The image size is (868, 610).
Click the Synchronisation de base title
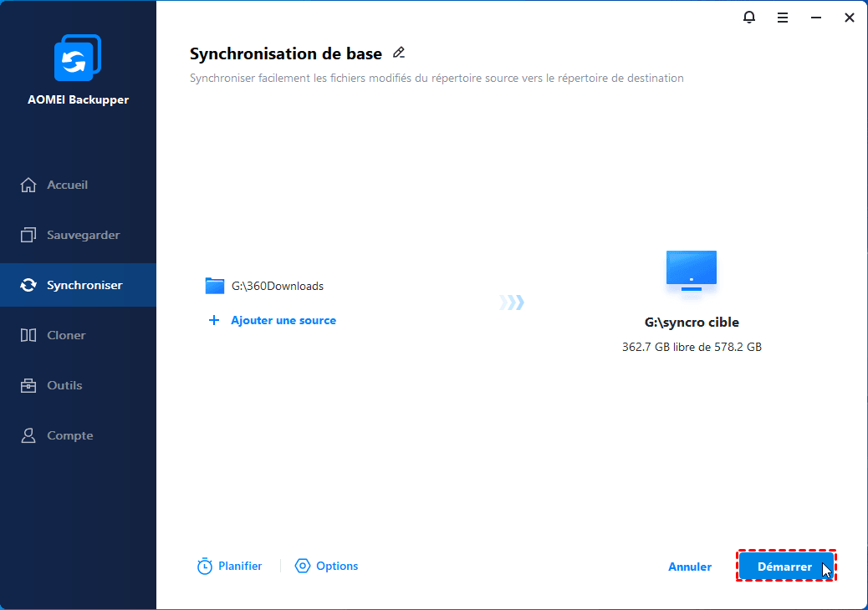[x=286, y=53]
